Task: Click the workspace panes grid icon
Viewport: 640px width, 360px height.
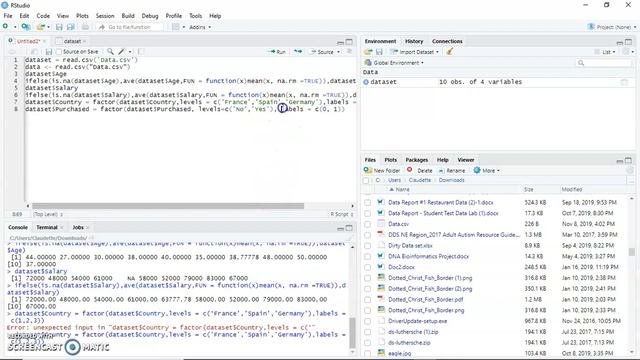Action: (x=176, y=27)
